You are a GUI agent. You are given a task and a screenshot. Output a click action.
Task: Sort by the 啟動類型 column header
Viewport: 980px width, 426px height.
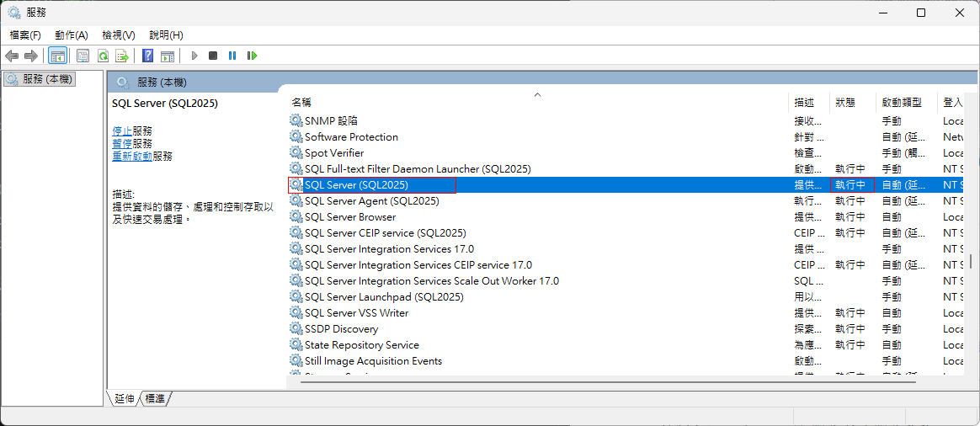click(x=907, y=103)
